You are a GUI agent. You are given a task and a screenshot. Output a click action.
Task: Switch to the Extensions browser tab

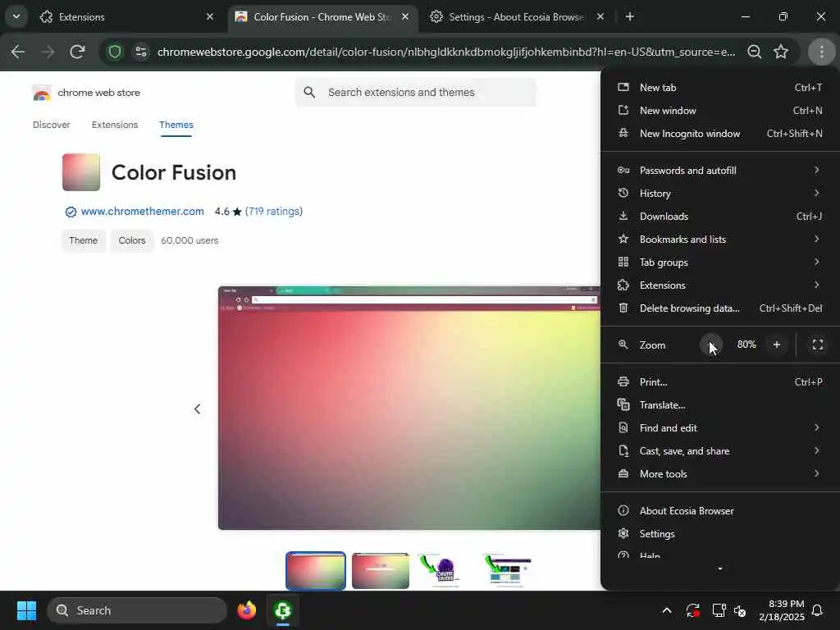(x=126, y=16)
